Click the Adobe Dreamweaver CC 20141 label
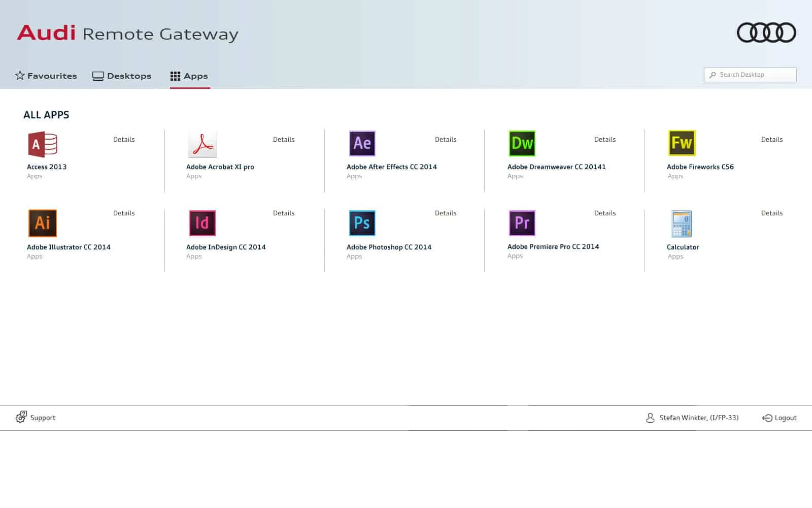The width and height of the screenshot is (812, 508). tap(556, 167)
